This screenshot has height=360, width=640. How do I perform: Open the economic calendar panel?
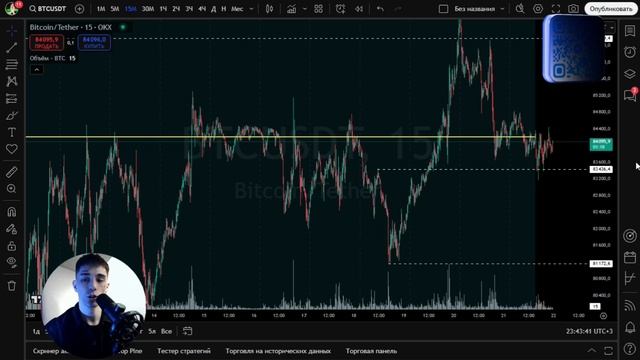point(629,257)
